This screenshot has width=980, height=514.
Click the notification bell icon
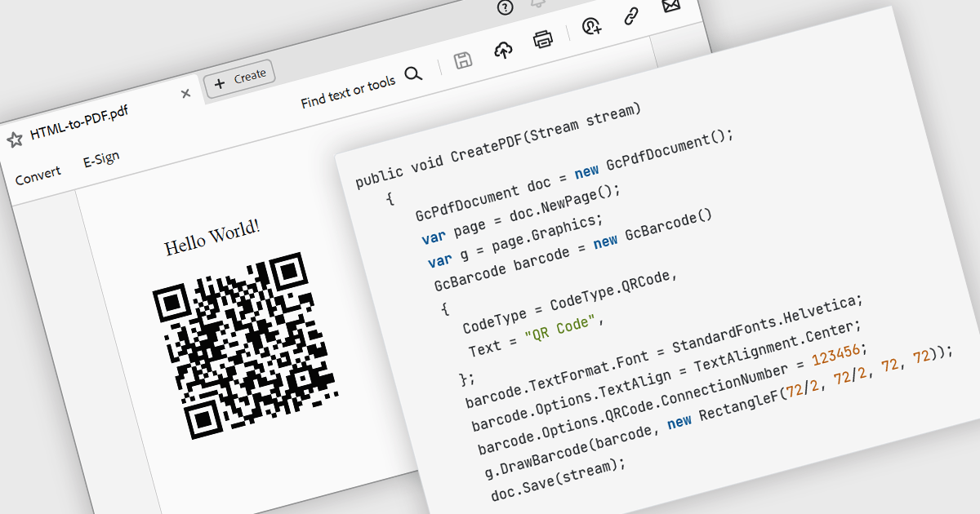(x=538, y=3)
